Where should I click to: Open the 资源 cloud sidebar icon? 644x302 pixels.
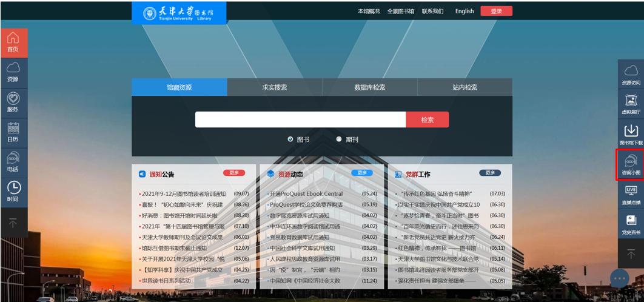click(14, 73)
